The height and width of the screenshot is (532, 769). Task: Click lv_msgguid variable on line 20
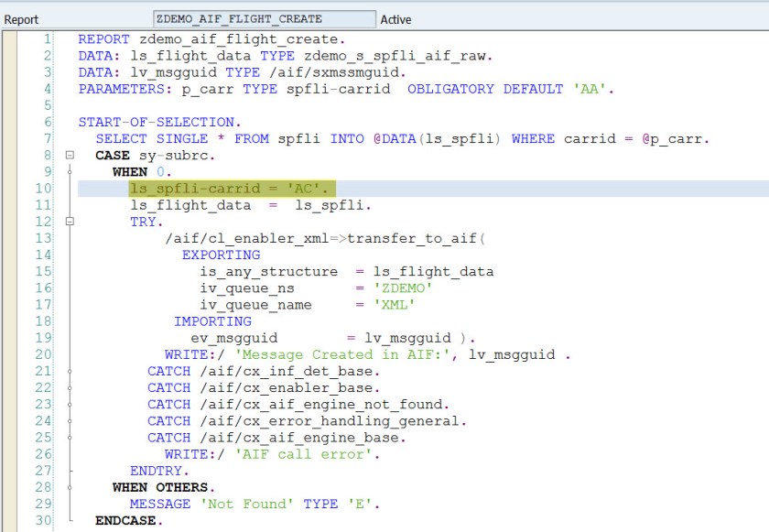[x=512, y=354]
